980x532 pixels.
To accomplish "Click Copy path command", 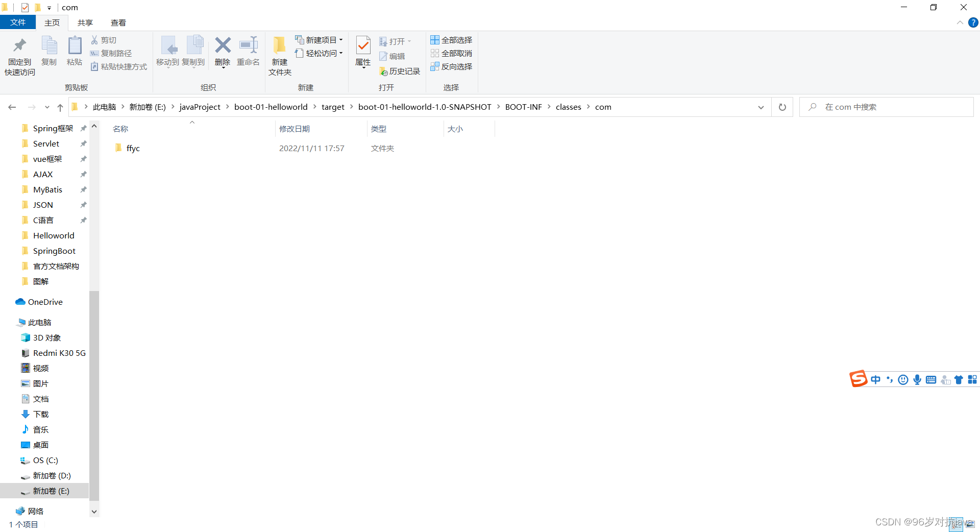I will tap(111, 53).
